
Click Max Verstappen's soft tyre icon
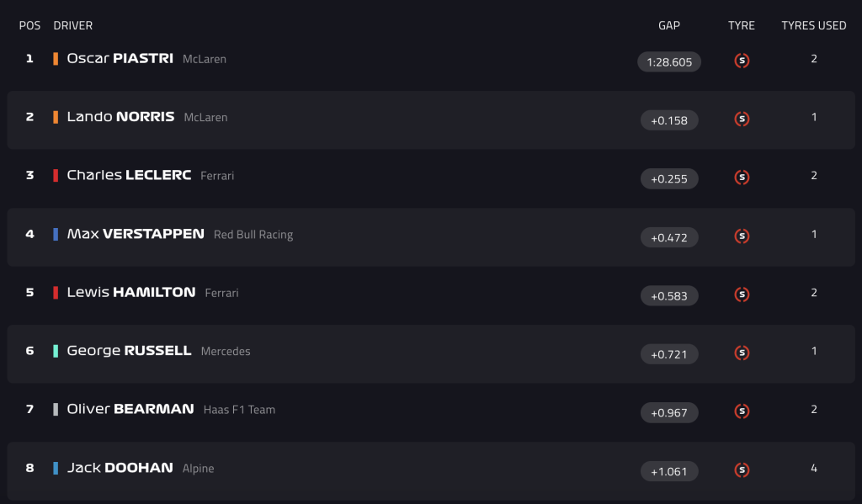(742, 236)
